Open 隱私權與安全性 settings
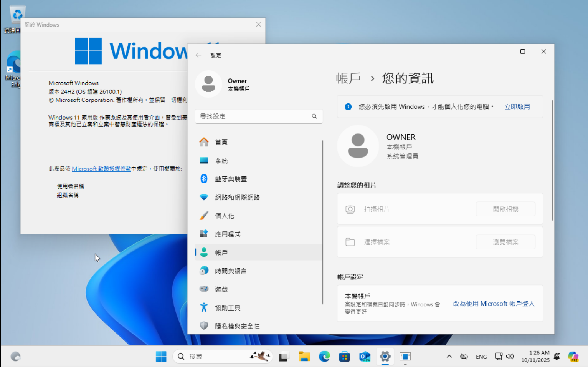The width and height of the screenshot is (588, 367). click(237, 326)
